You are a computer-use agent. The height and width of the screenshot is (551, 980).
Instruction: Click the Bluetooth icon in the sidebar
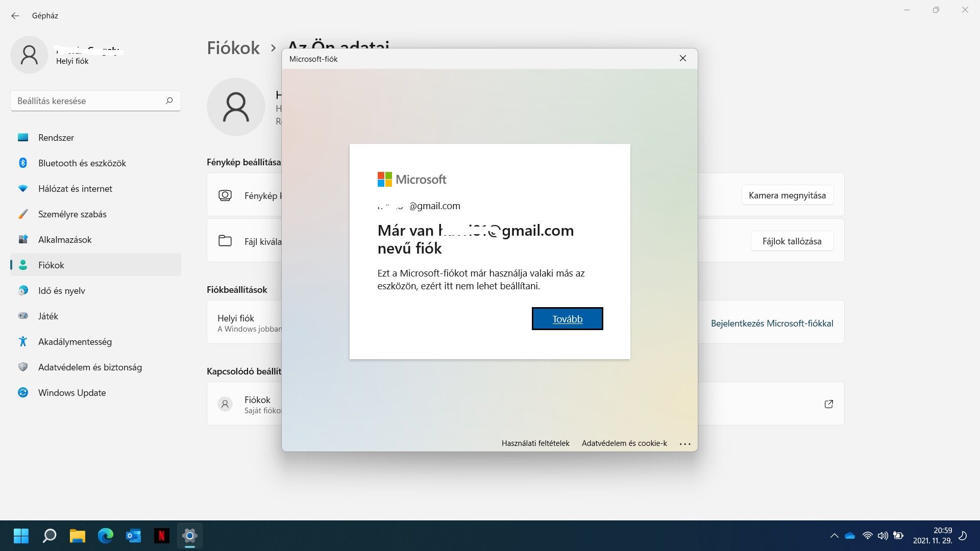coord(23,163)
